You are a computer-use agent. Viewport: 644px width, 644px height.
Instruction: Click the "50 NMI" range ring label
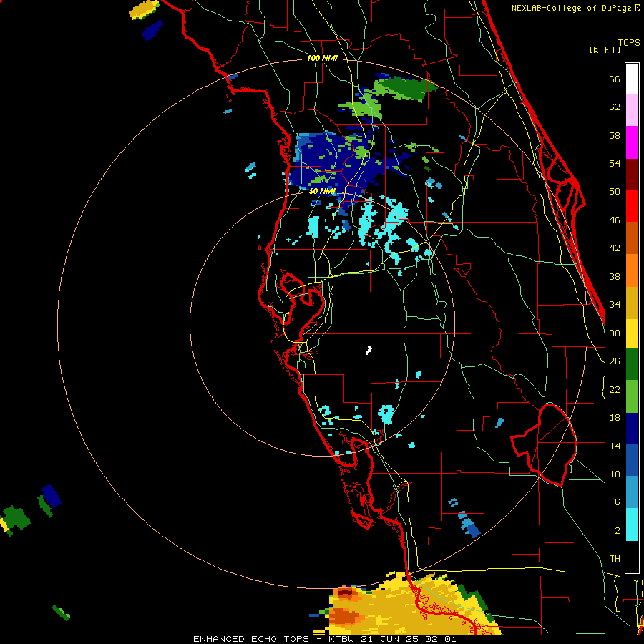pyautogui.click(x=322, y=191)
